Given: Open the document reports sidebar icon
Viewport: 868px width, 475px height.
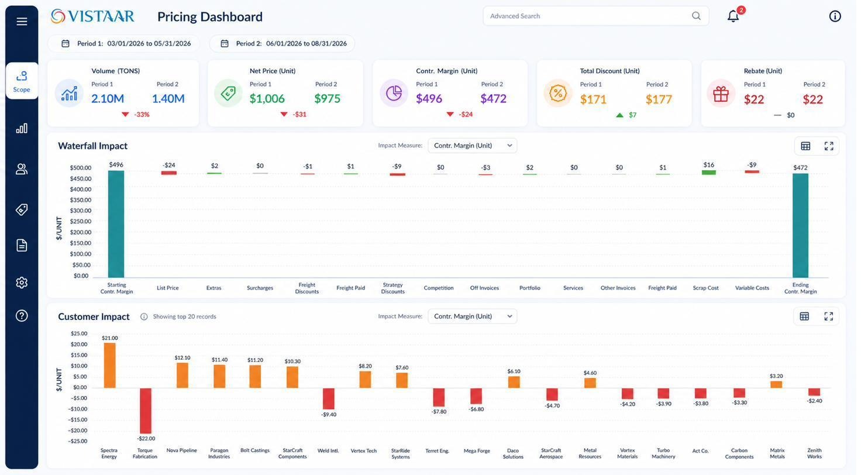Looking at the screenshot, I should [x=22, y=245].
